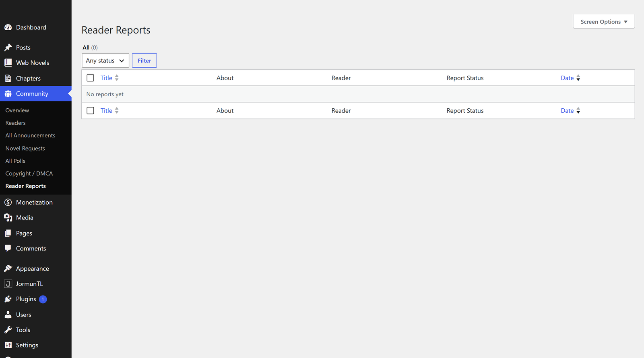Open All Announcements in Community submenu

(31, 135)
